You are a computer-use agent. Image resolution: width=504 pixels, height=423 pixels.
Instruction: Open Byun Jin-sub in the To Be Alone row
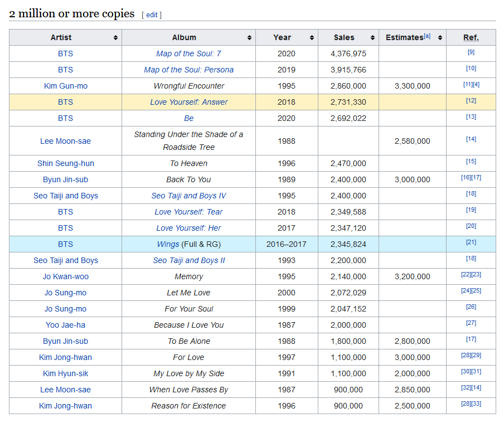(x=66, y=341)
